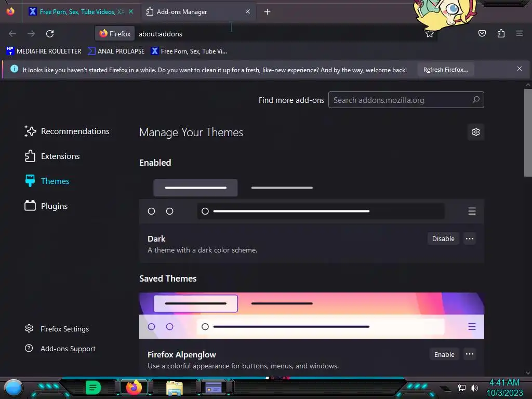
Task: Click the Firefox identity badge in the address bar
Action: 115,34
